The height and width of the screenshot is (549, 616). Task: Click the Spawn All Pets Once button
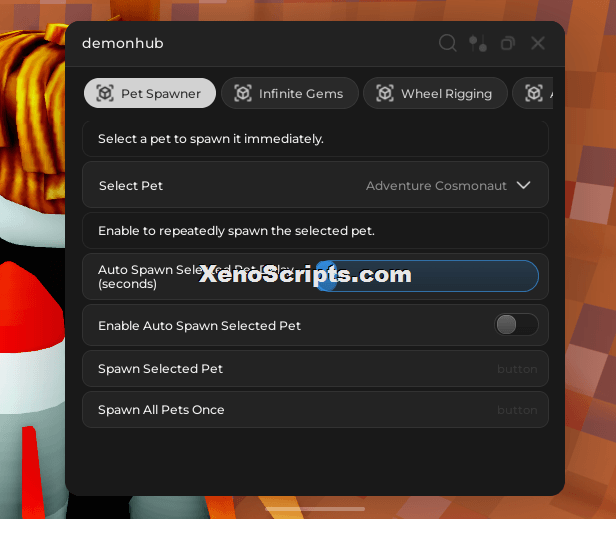click(315, 409)
